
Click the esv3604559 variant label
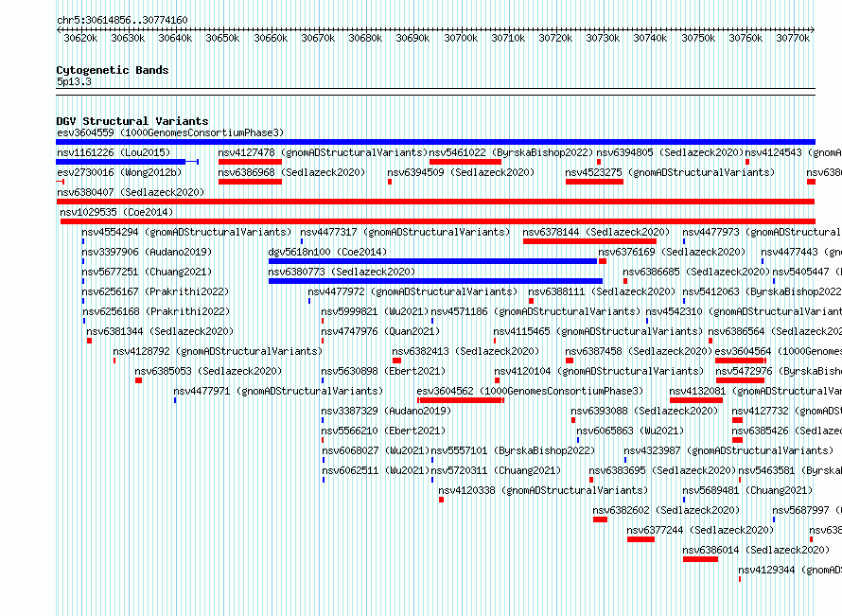point(170,132)
